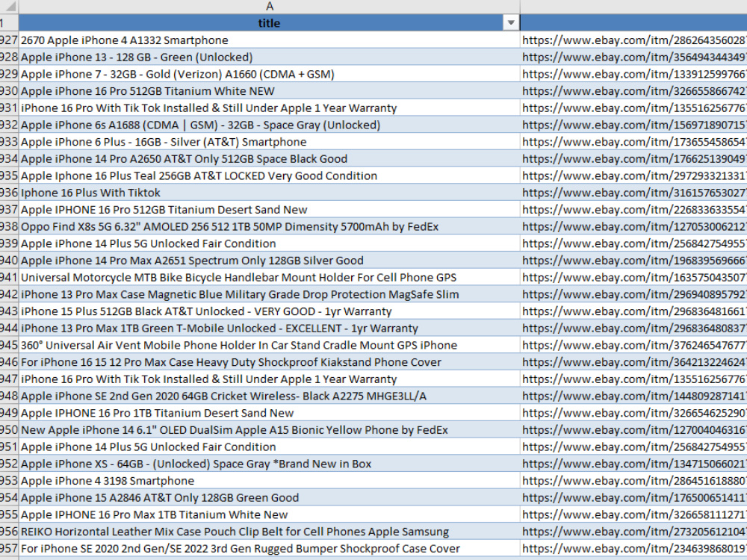Viewport: 747px width, 560px height.
Task: Select URL cell containing itm/127053006212
Action: coord(633,227)
